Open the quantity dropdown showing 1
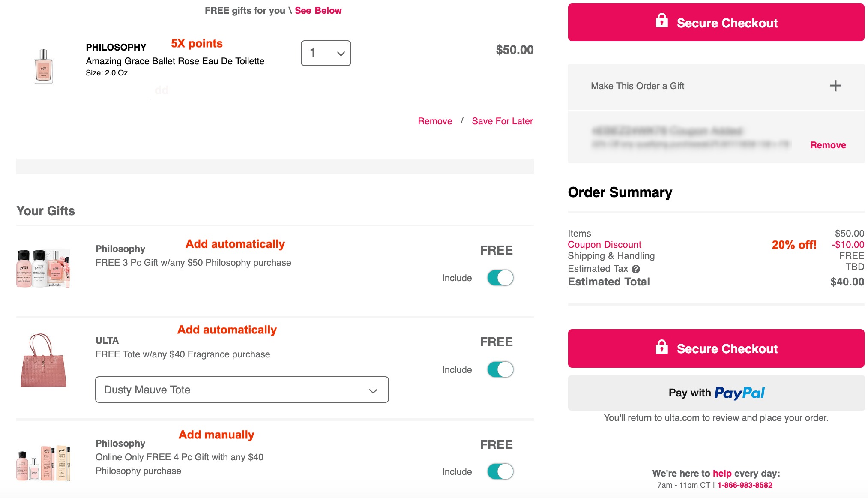 click(x=326, y=53)
